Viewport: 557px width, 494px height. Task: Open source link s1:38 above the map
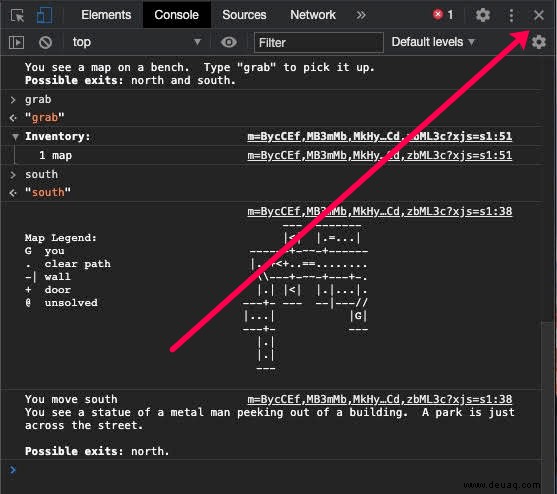tap(379, 211)
